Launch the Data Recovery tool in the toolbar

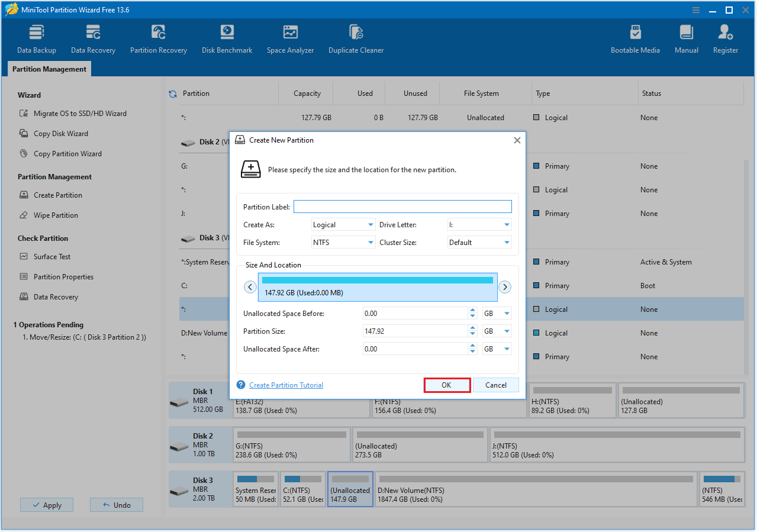pos(93,39)
